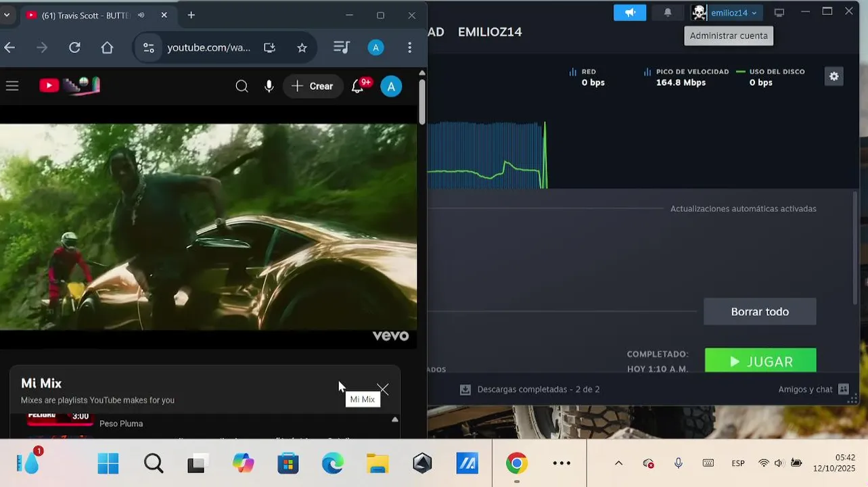868x487 pixels.
Task: Click the tray microphone icon
Action: click(x=678, y=463)
